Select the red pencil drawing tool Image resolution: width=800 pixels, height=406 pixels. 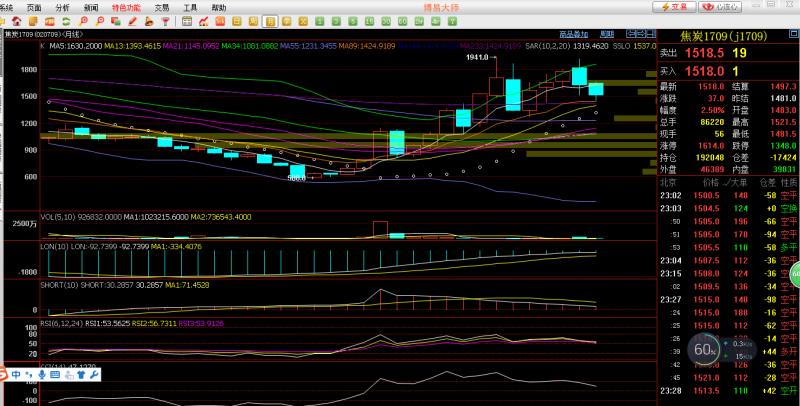[132, 21]
